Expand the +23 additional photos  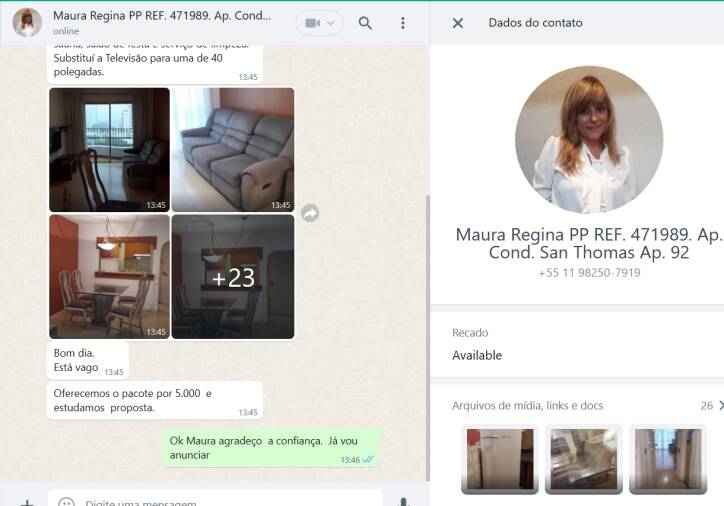233,276
